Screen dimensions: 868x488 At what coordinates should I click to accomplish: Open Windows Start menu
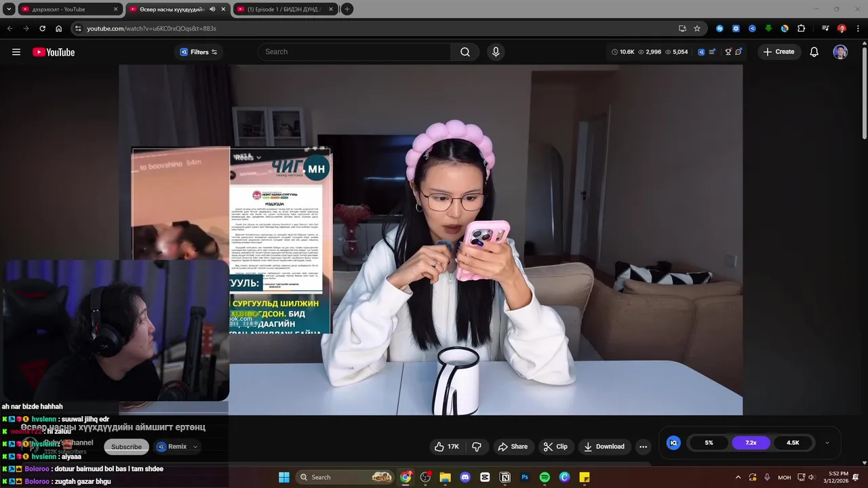click(x=284, y=477)
